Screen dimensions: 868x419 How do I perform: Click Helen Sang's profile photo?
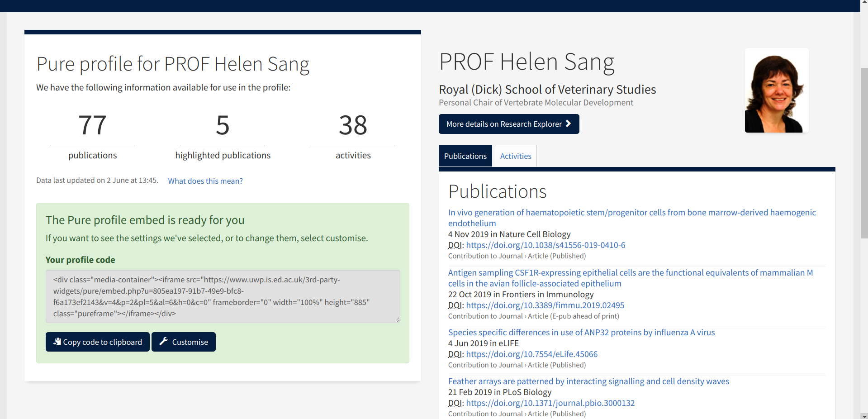[x=776, y=90]
